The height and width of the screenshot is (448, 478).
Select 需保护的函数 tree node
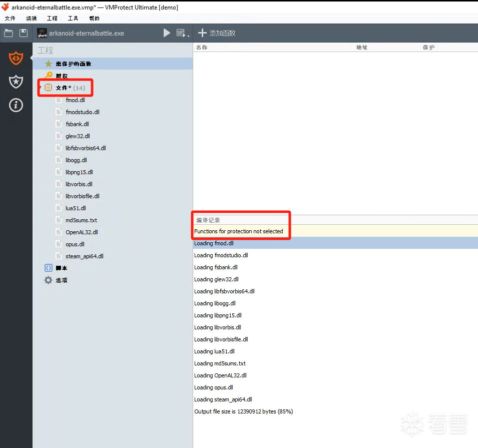[x=113, y=64]
